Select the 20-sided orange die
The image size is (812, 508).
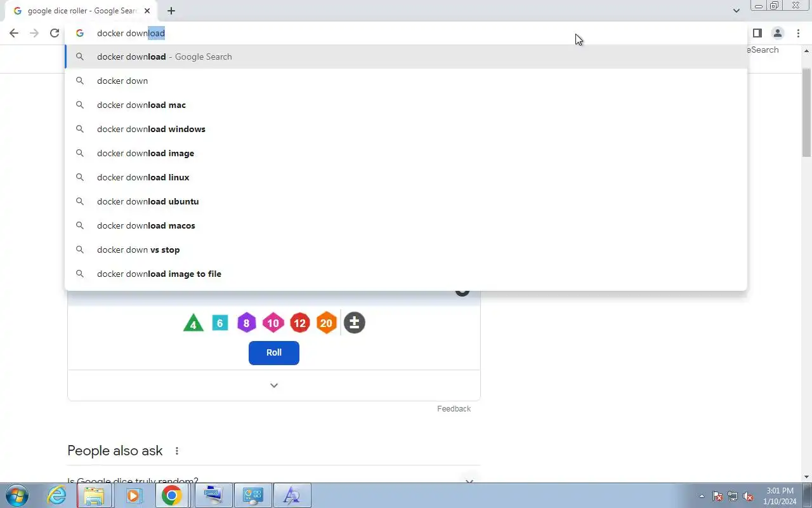pos(326,323)
